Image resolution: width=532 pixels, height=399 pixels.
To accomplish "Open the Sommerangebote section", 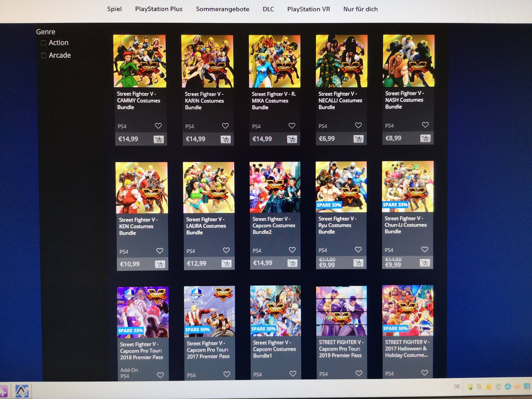I will click(222, 9).
